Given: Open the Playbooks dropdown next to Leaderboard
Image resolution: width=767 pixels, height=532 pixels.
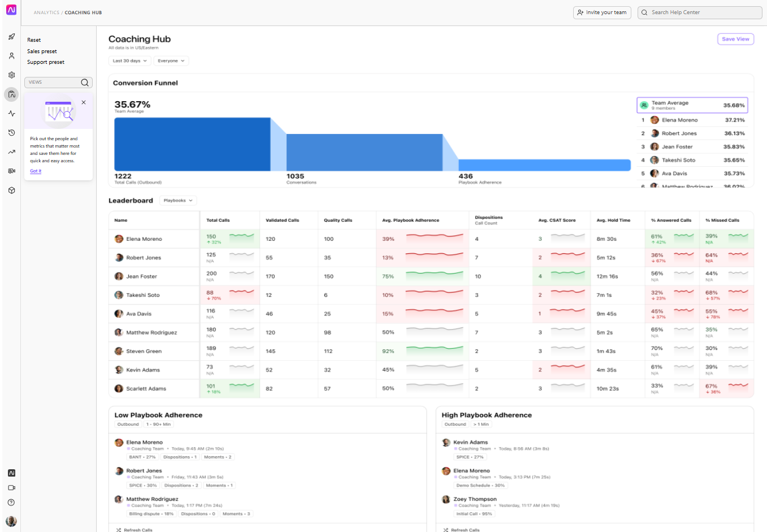Looking at the screenshot, I should coord(178,201).
